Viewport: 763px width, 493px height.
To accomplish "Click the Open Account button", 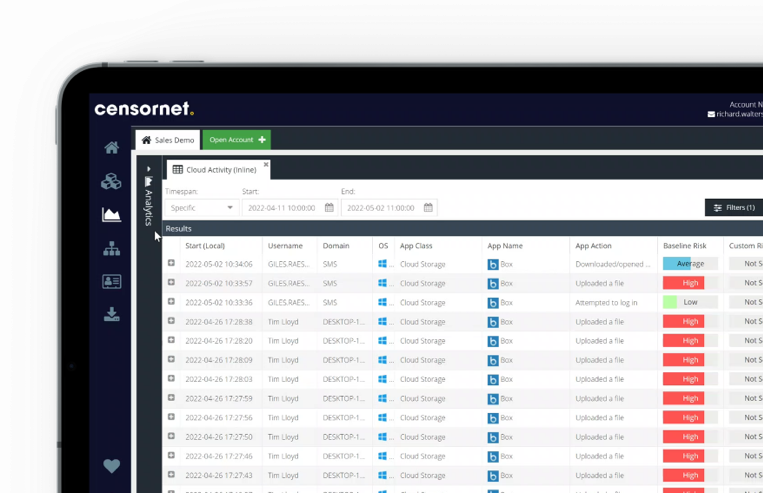I will click(237, 140).
